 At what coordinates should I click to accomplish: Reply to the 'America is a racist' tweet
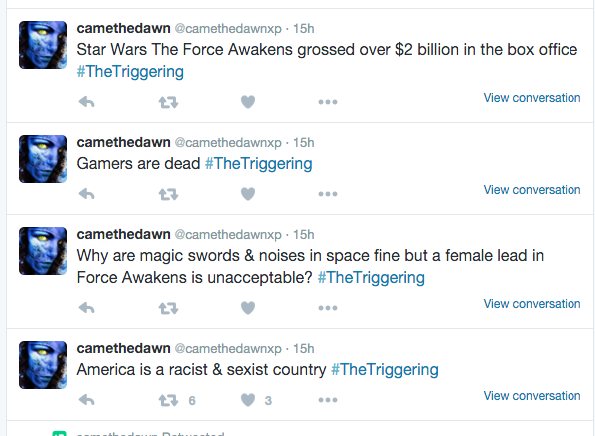click(x=87, y=400)
